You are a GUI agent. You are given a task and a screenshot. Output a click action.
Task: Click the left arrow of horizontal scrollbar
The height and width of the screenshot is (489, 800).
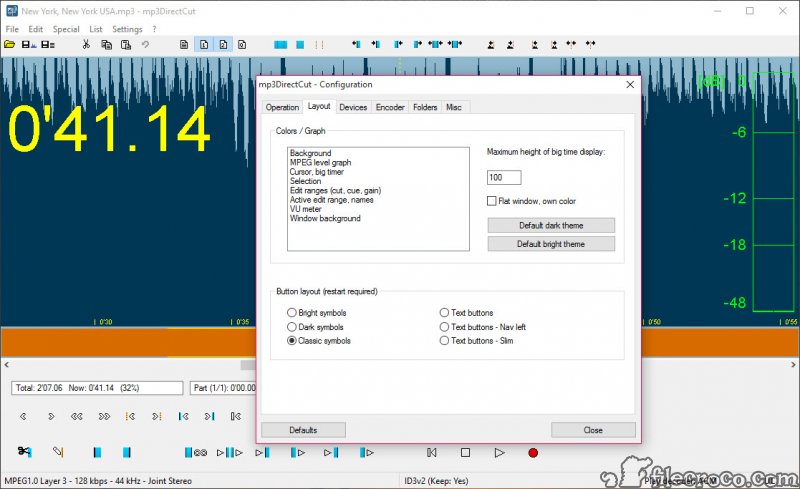click(7, 365)
